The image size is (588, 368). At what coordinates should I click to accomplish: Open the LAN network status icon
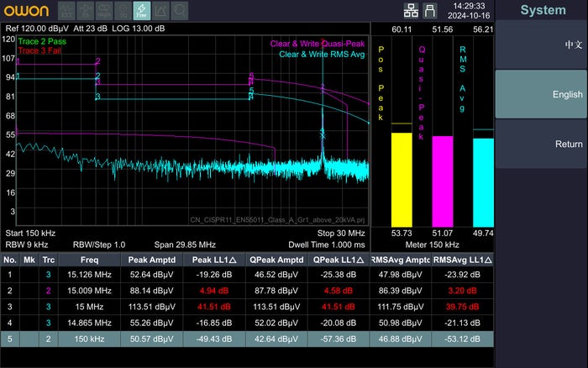(411, 11)
